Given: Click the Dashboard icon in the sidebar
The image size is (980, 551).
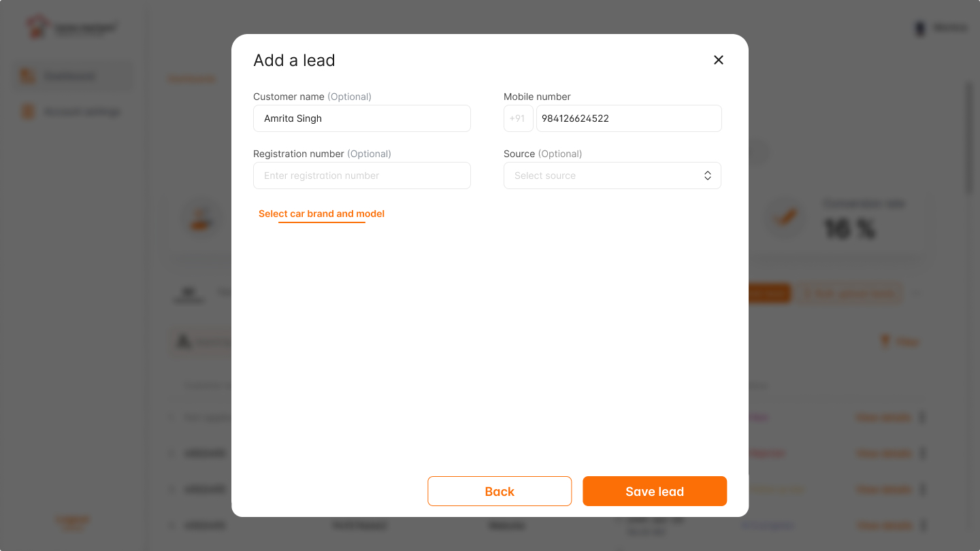Looking at the screenshot, I should click(x=27, y=76).
